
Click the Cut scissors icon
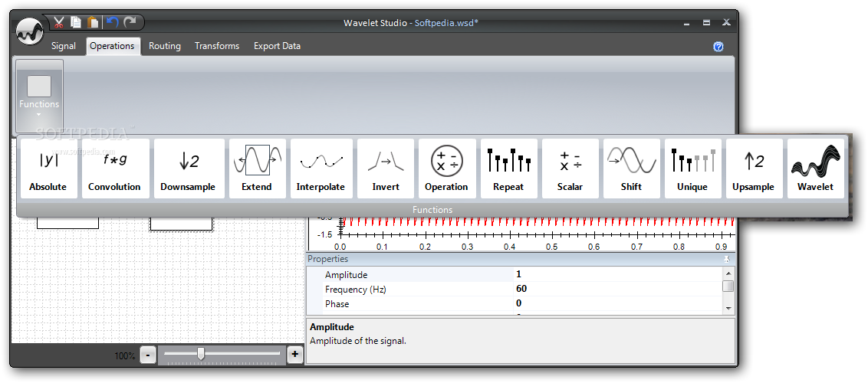pos(59,22)
